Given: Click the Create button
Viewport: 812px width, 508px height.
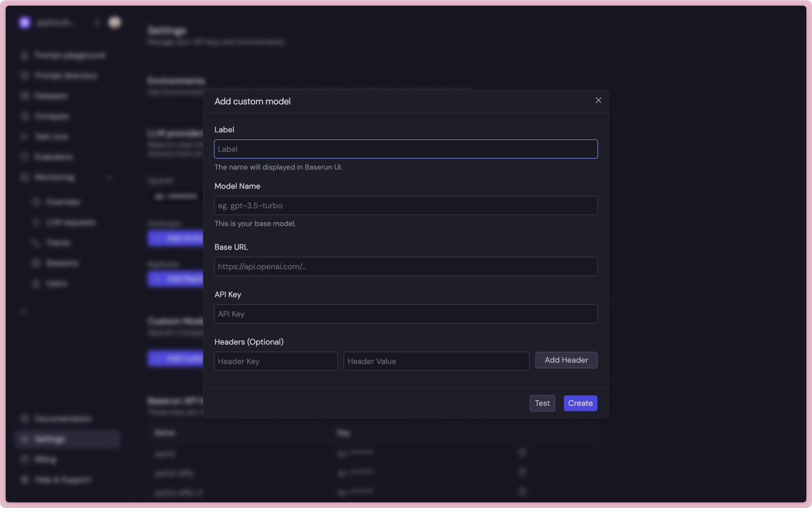Looking at the screenshot, I should click(580, 403).
